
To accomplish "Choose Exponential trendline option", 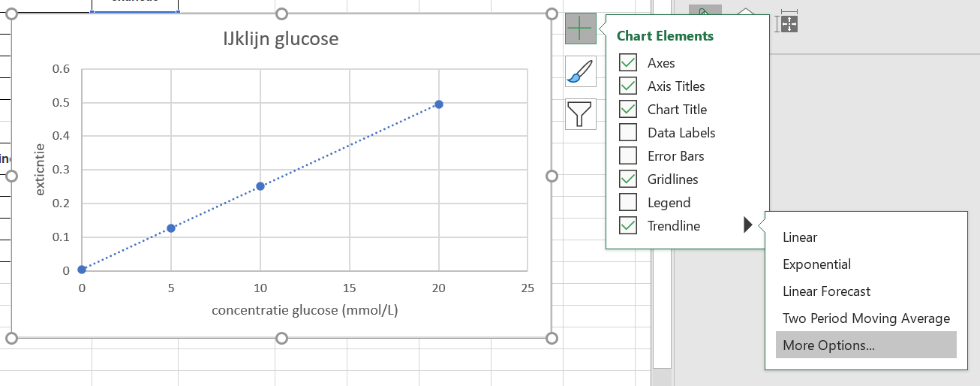I will coord(816,264).
